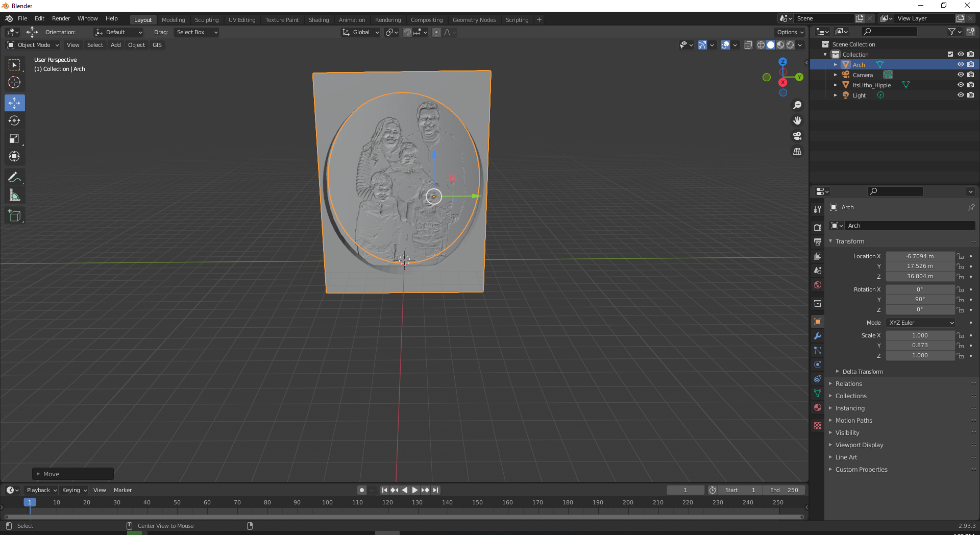The height and width of the screenshot is (535, 980).
Task: Open the Object Mode dropdown
Action: [33, 45]
